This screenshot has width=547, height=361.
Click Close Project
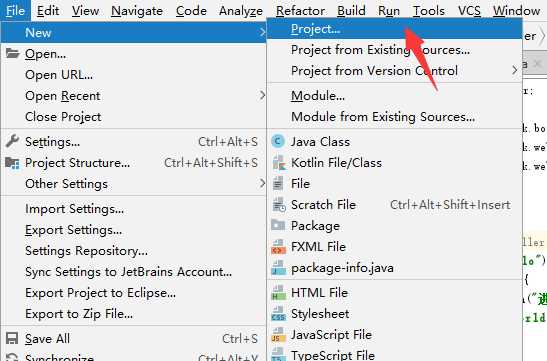pyautogui.click(x=63, y=116)
